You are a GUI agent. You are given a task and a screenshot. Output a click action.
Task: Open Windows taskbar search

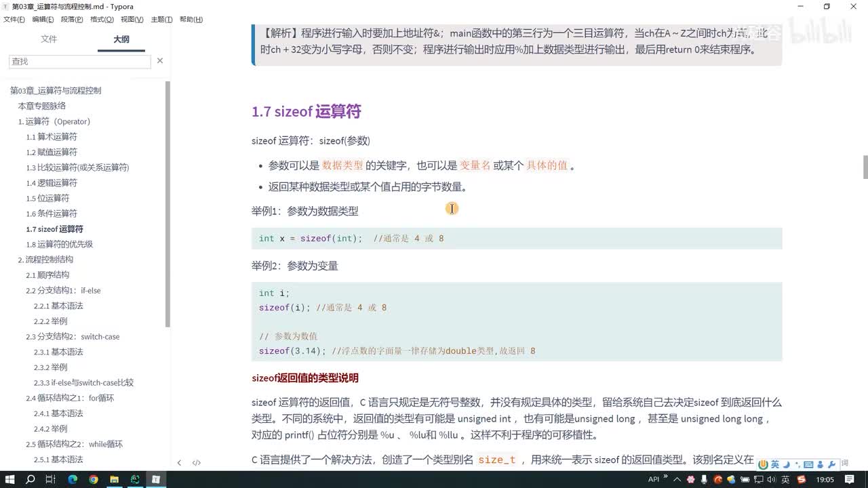pyautogui.click(x=31, y=479)
